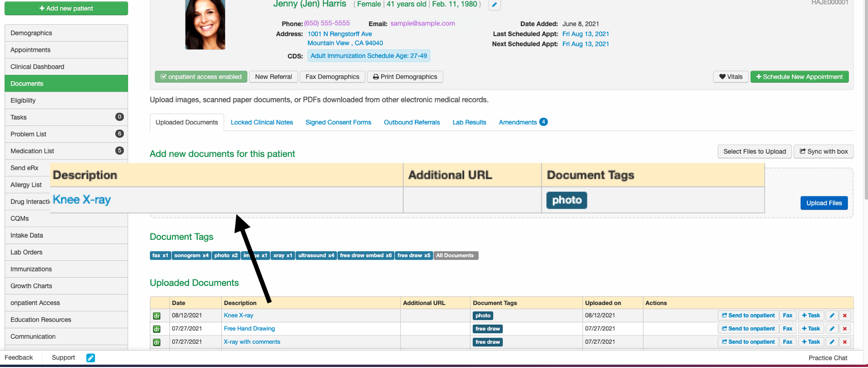Click the blue Upload Files button
868x368 pixels.
point(824,203)
